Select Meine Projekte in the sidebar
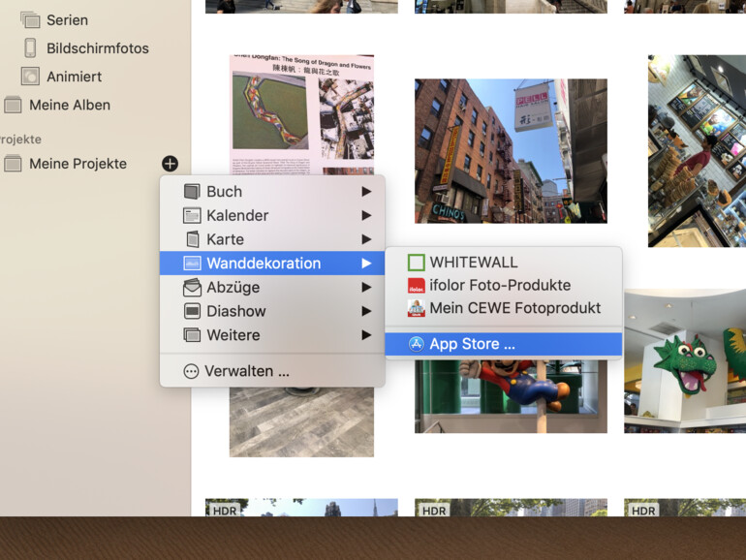 [x=78, y=164]
